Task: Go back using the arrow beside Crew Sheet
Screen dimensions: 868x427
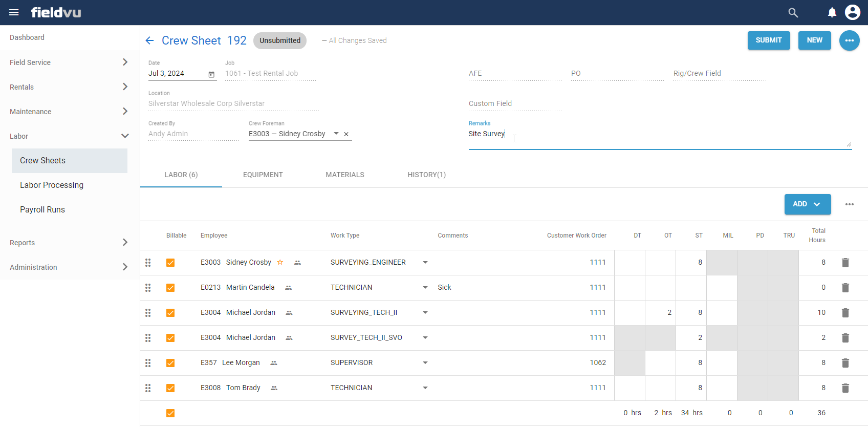Action: [149, 40]
